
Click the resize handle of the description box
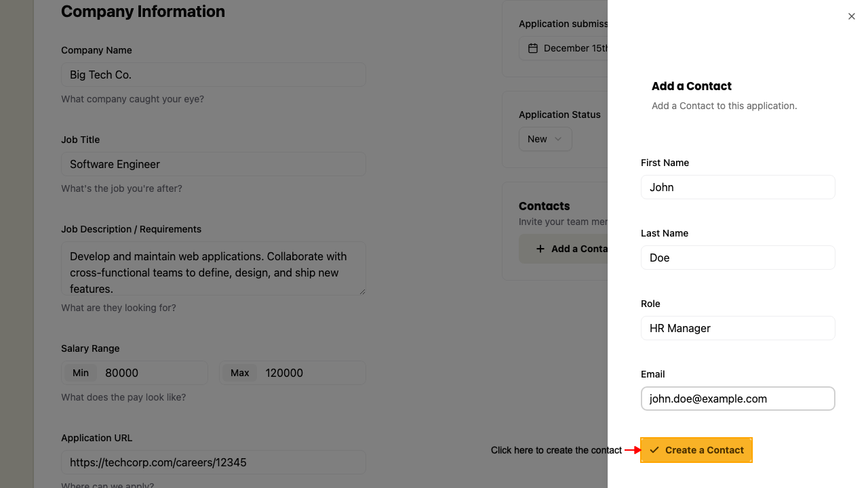pos(361,292)
